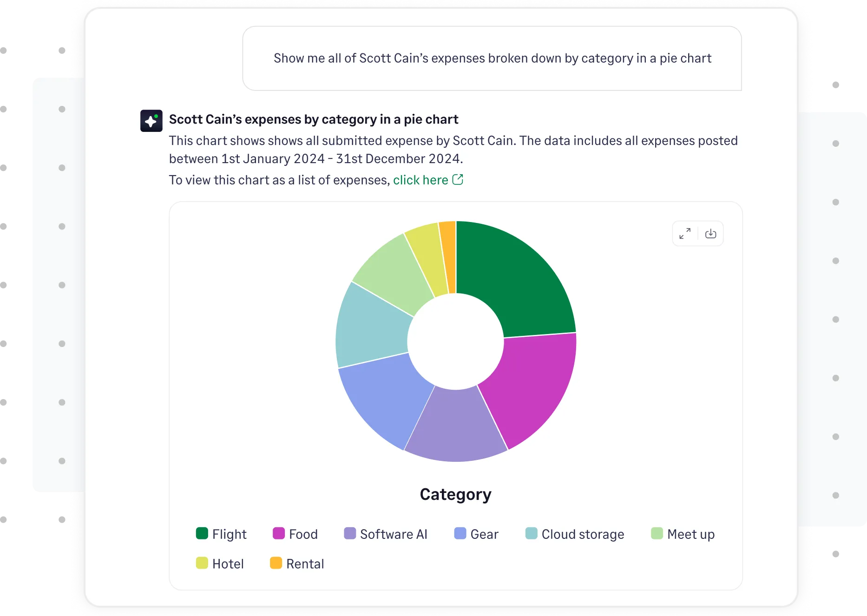Click the query text input at the top
The width and height of the screenshot is (867, 616).
coord(492,58)
